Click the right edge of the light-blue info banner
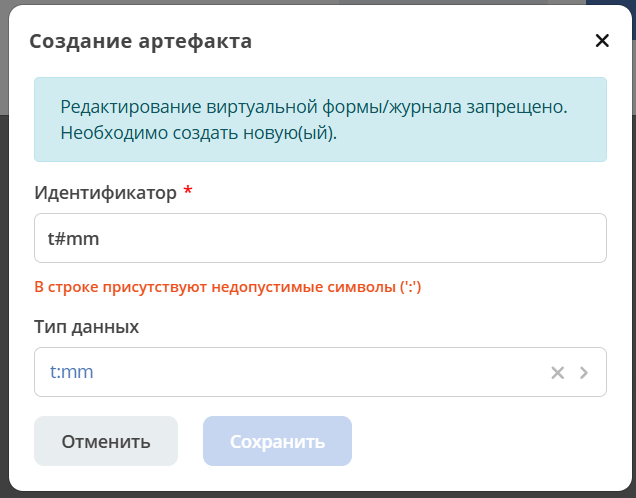The height and width of the screenshot is (498, 636). pyautogui.click(x=598, y=120)
